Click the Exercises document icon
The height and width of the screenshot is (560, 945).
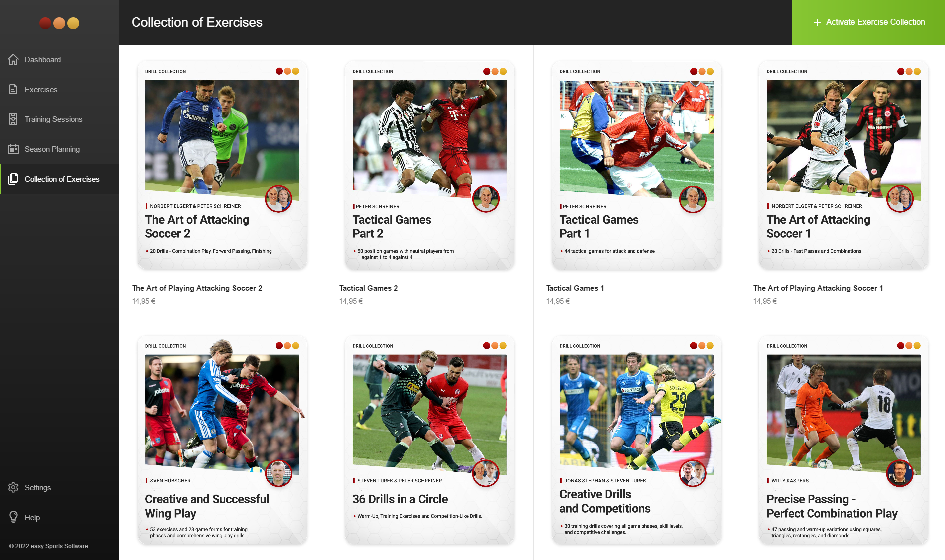(13, 89)
